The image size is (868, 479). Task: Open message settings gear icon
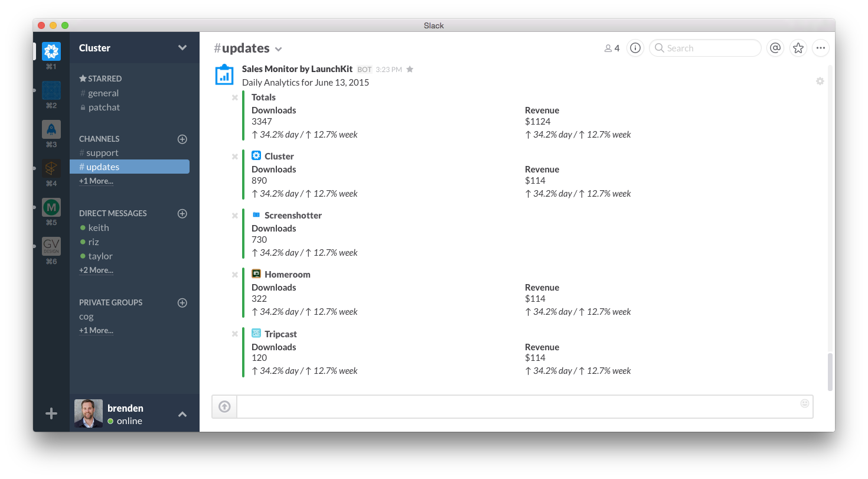(820, 82)
